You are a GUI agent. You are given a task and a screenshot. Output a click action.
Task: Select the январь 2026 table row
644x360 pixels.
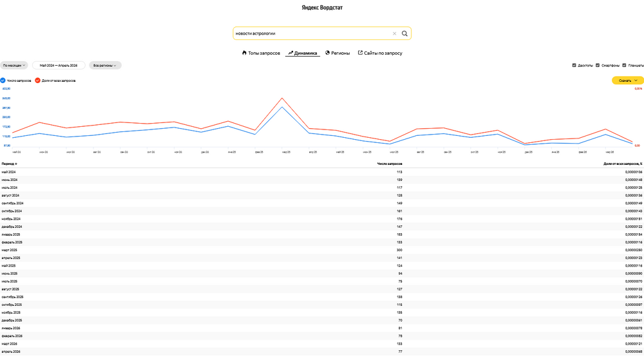322,328
